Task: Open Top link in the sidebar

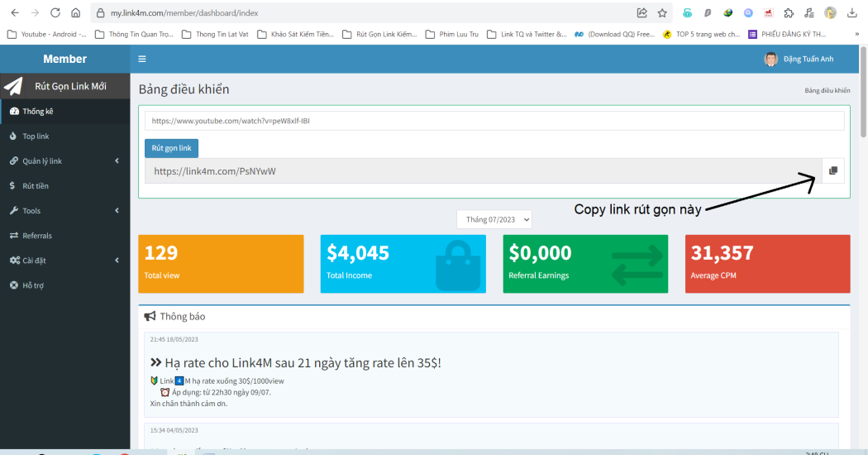Action: (64, 136)
